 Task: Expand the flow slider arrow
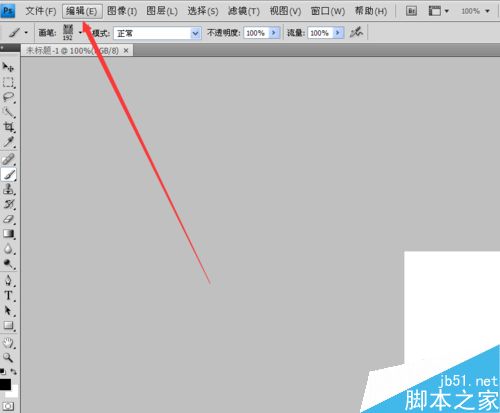pos(338,33)
